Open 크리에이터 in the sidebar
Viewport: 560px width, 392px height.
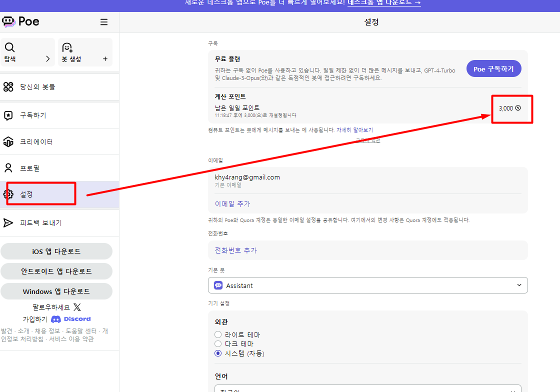pyautogui.click(x=59, y=141)
